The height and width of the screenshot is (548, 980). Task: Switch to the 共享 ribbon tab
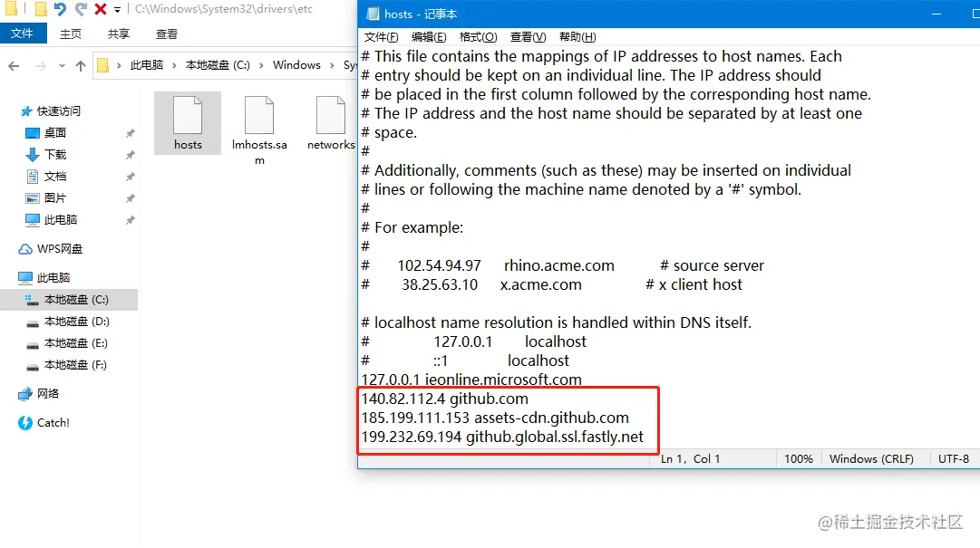click(x=118, y=34)
